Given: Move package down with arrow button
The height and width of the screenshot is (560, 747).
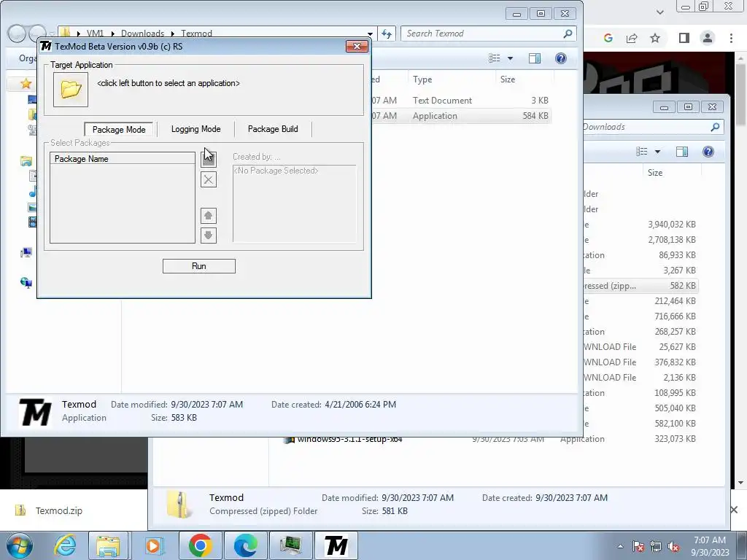Looking at the screenshot, I should click(x=208, y=236).
